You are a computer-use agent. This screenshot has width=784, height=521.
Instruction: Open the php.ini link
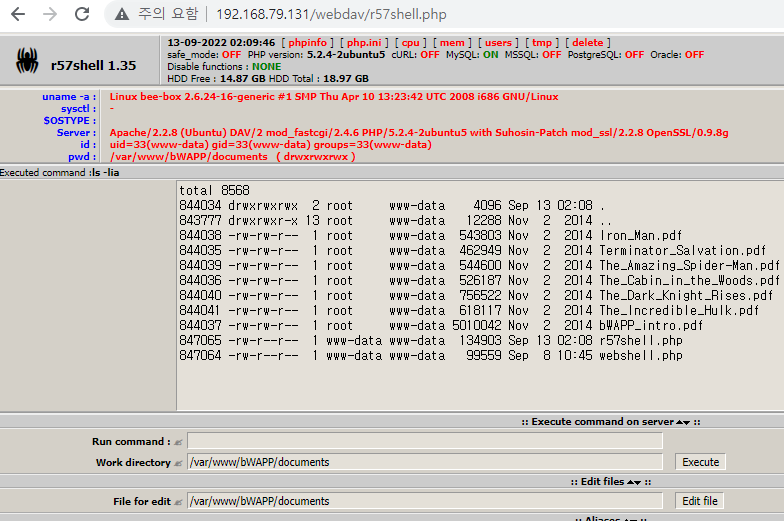coord(364,42)
